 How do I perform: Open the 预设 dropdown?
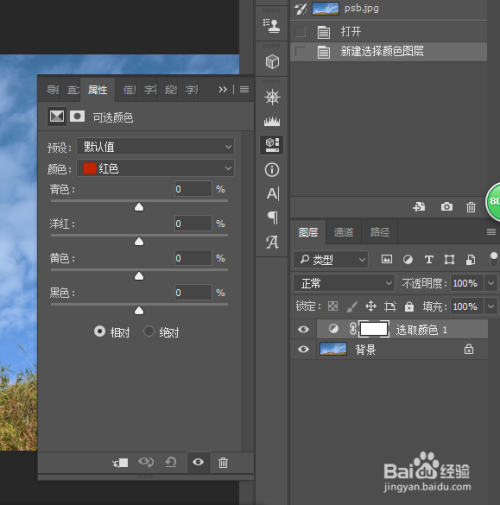point(156,146)
